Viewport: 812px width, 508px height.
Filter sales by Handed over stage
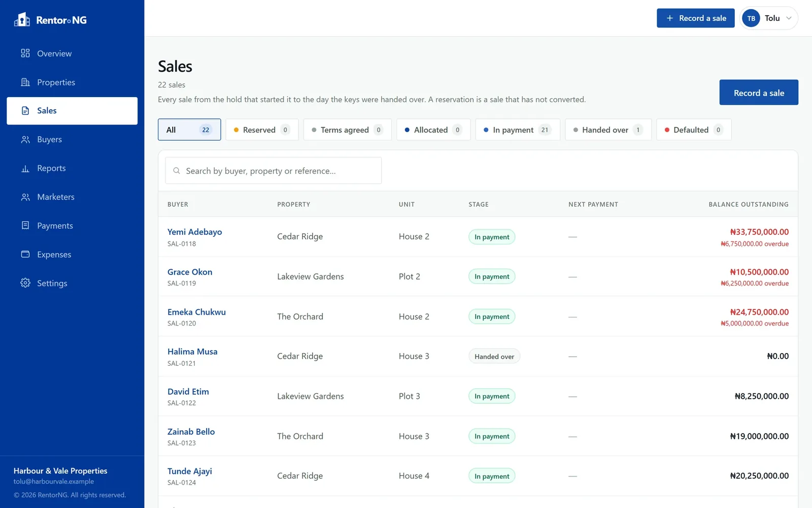608,130
